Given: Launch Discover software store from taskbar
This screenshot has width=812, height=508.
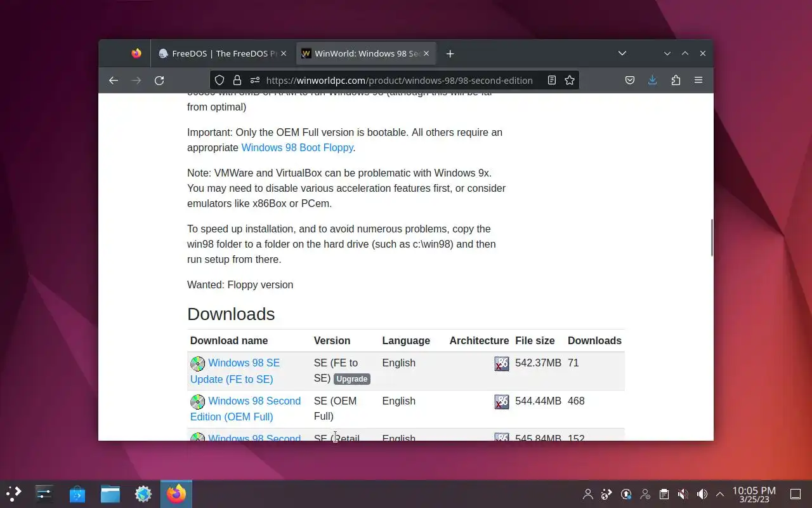Looking at the screenshot, I should point(77,493).
